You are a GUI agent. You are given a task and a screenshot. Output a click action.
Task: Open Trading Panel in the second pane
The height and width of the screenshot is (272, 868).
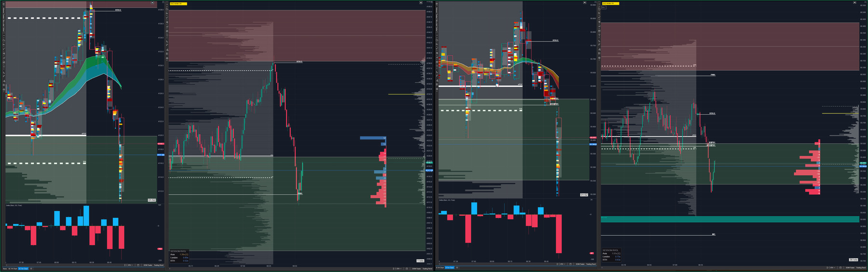point(427,269)
